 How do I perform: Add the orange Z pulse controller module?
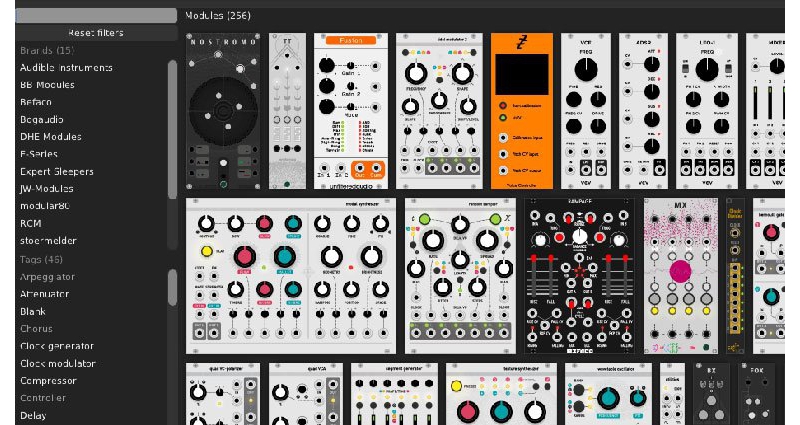coord(521,111)
